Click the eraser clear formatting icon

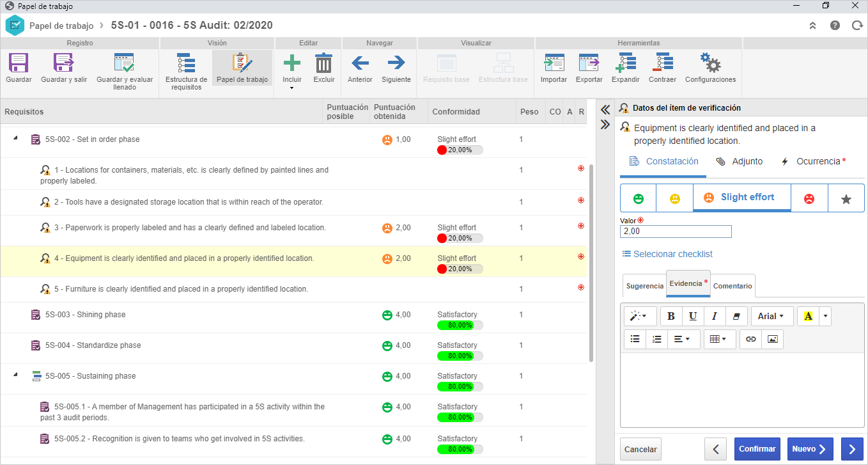(x=736, y=316)
